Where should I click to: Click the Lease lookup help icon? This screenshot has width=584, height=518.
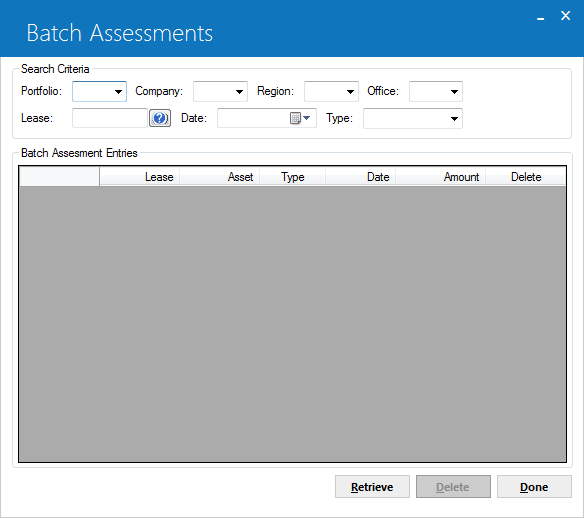(160, 118)
